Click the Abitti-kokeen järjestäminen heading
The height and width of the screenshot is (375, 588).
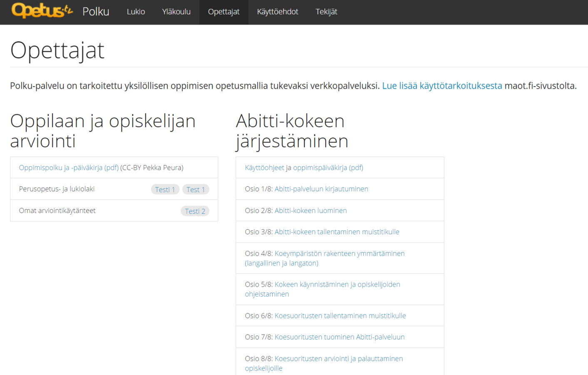coord(292,131)
